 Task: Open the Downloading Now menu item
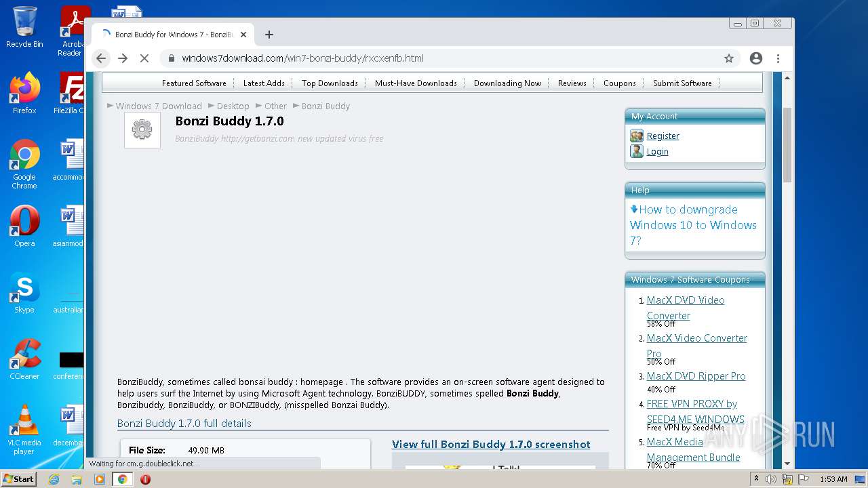507,83
